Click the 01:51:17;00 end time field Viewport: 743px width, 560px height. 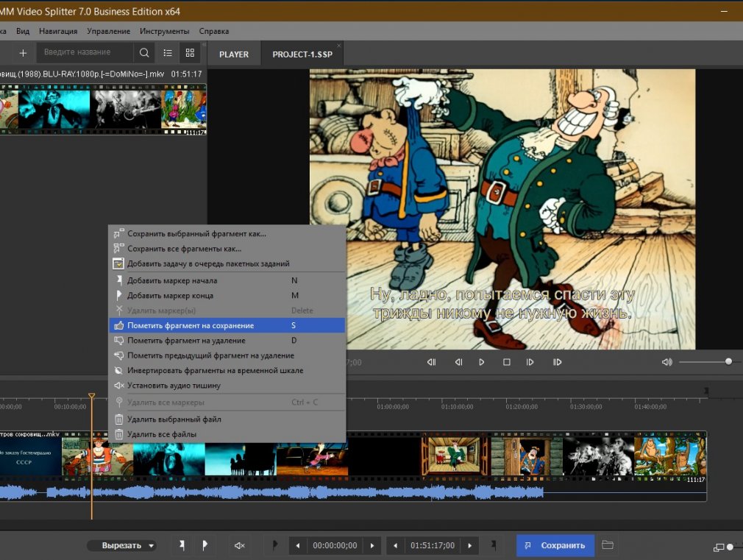tap(433, 546)
